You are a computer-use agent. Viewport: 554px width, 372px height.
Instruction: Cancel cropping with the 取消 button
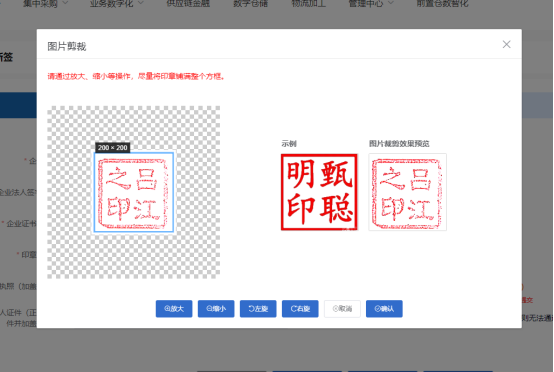pos(342,309)
